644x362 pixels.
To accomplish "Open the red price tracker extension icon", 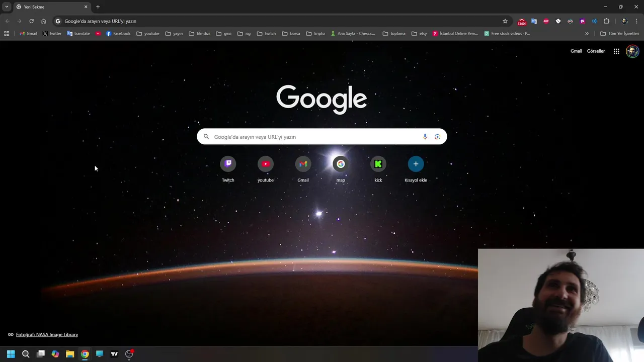I will pyautogui.click(x=522, y=22).
